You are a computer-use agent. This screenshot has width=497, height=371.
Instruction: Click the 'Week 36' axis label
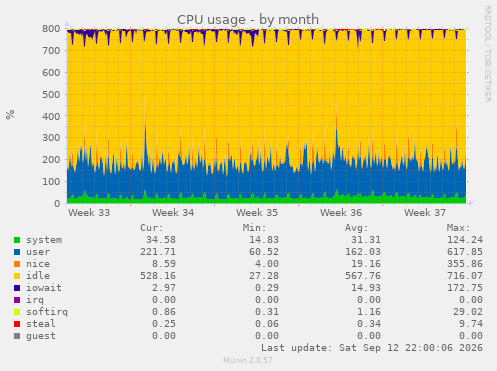(341, 213)
